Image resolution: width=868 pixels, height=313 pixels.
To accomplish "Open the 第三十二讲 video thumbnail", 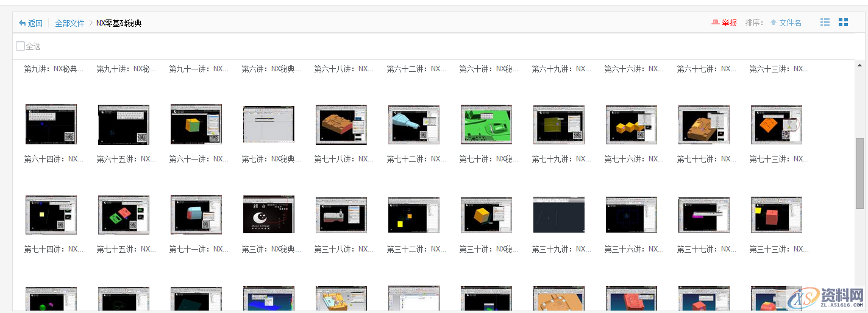I will coord(414,215).
